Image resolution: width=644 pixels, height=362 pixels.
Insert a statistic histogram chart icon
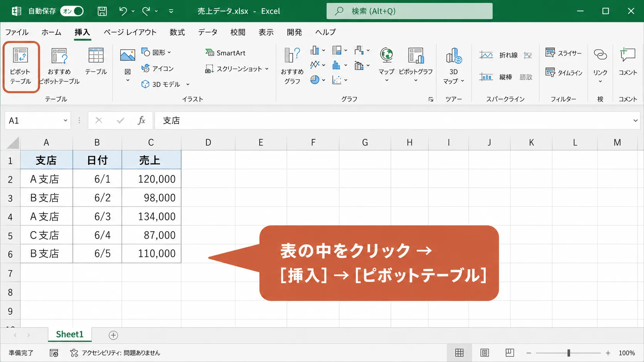click(340, 65)
